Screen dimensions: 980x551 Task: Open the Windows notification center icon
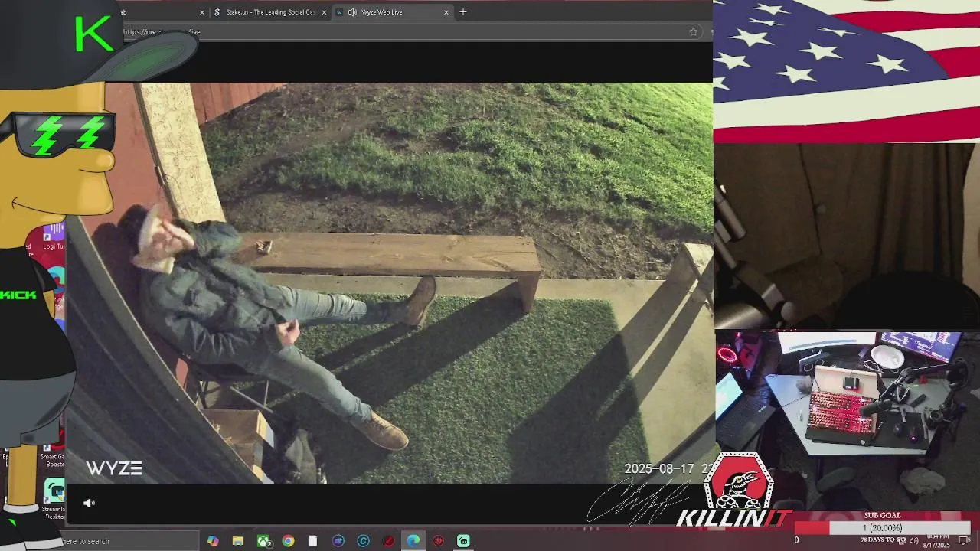pos(964,540)
